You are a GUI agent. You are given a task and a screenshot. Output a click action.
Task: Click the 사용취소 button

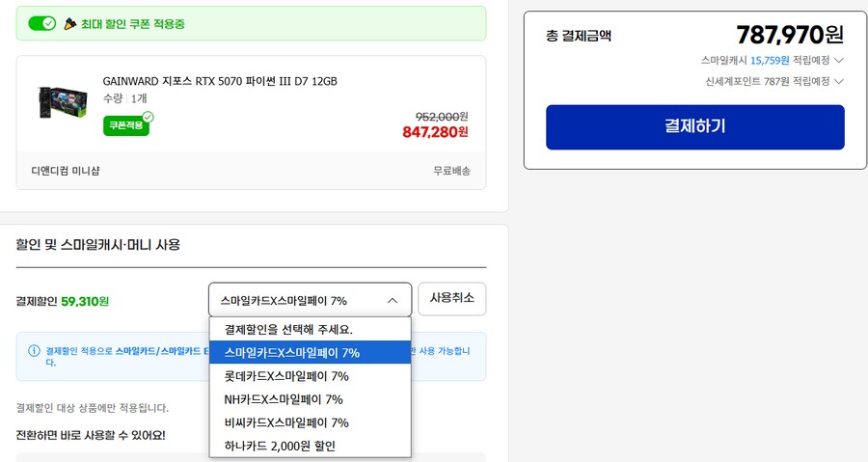click(x=451, y=299)
